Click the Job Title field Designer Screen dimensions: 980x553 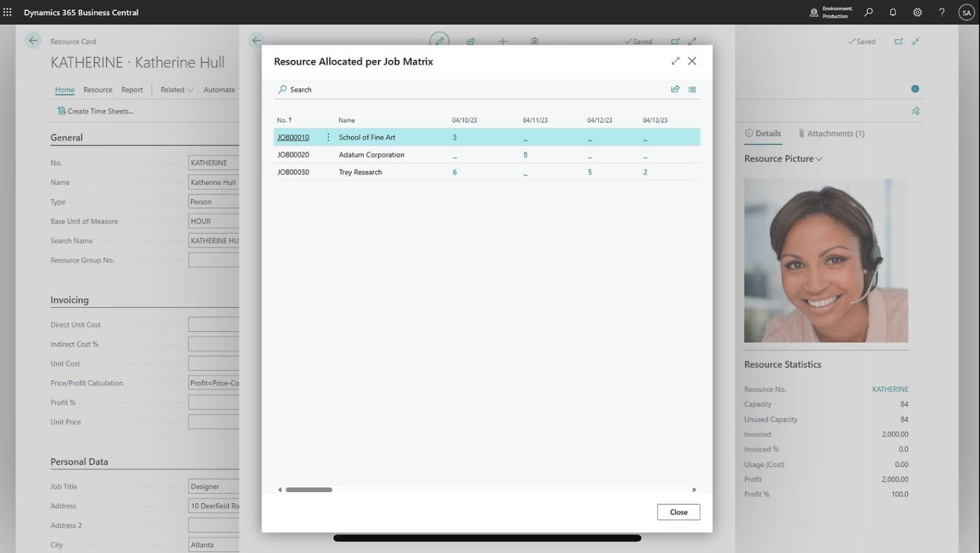coord(214,486)
